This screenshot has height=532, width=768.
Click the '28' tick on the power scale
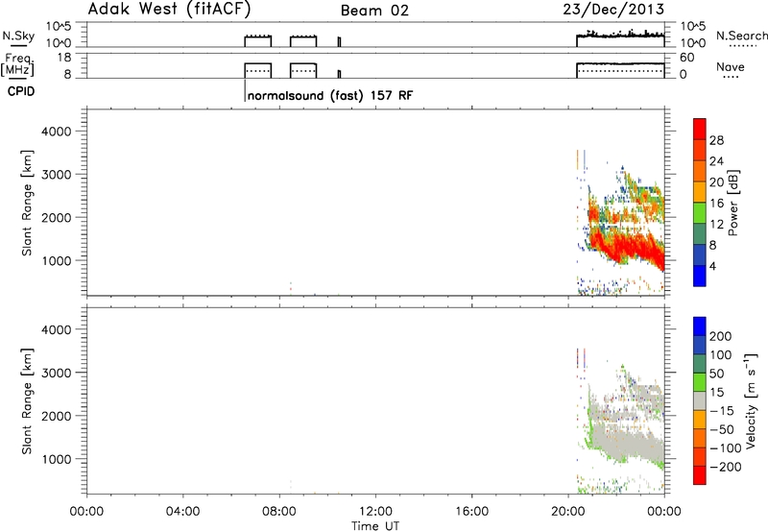click(716, 140)
